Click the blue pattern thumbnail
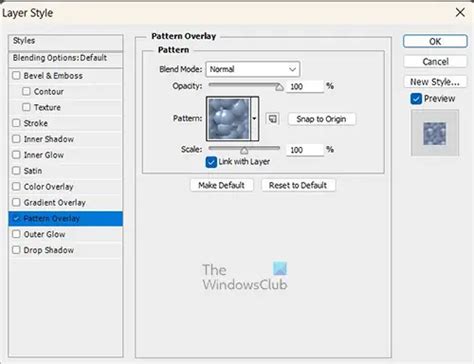474x364 pixels. pos(229,119)
